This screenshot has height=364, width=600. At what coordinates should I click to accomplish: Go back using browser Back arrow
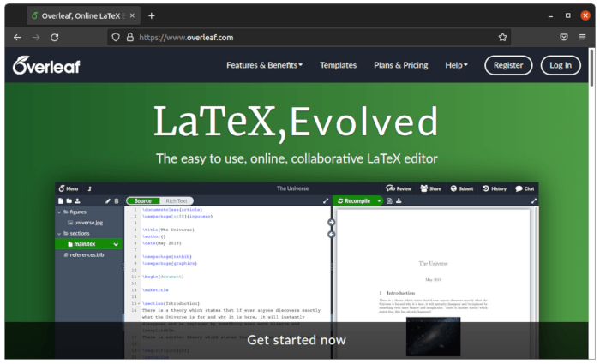17,37
